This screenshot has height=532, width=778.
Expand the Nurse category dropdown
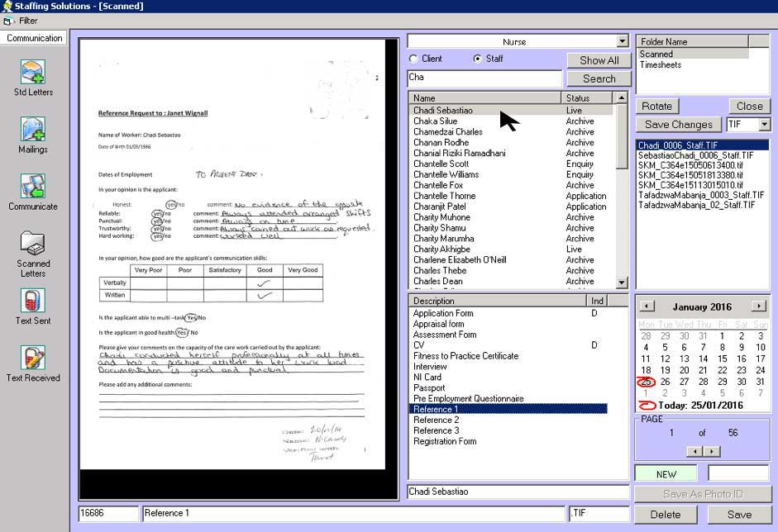pyautogui.click(x=623, y=41)
